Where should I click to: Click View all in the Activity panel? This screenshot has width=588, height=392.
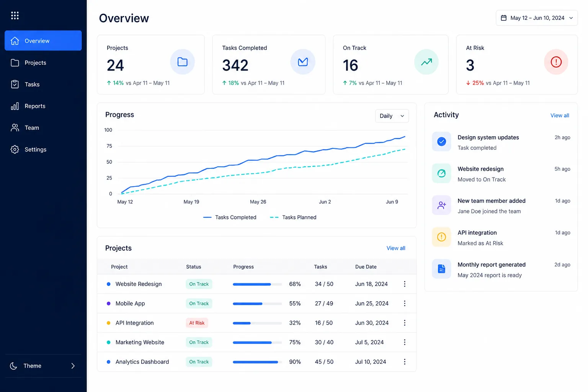560,115
